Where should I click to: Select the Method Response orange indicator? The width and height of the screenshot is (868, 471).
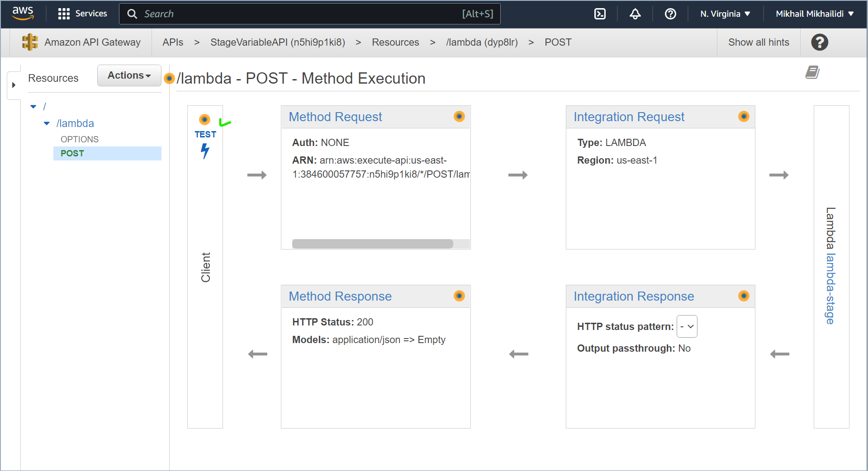[459, 296]
